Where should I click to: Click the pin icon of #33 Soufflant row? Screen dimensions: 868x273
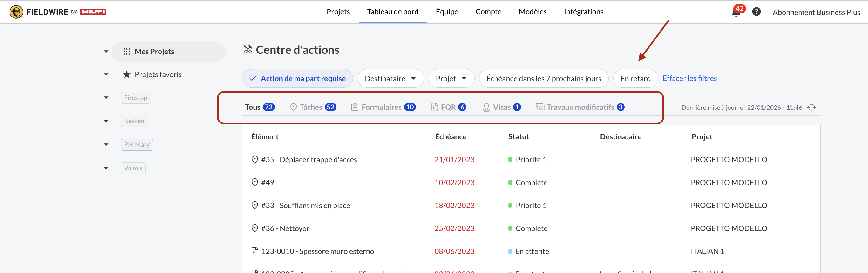tap(255, 206)
